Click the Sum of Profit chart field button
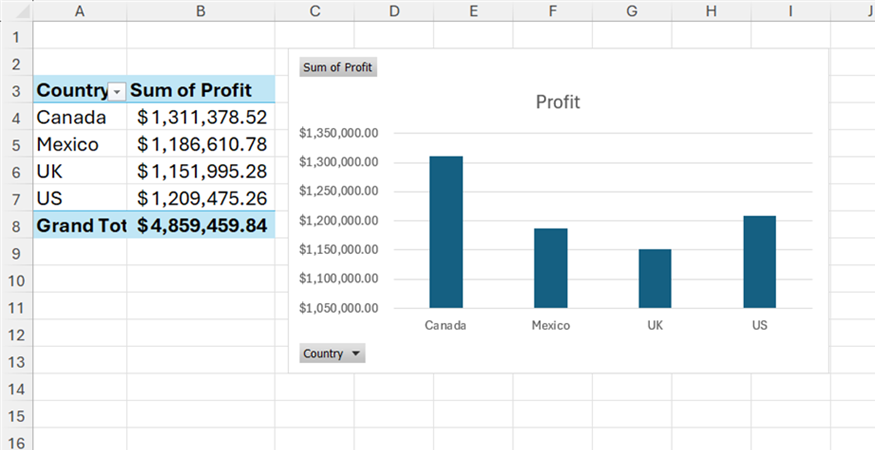Image resolution: width=875 pixels, height=450 pixels. click(x=338, y=67)
